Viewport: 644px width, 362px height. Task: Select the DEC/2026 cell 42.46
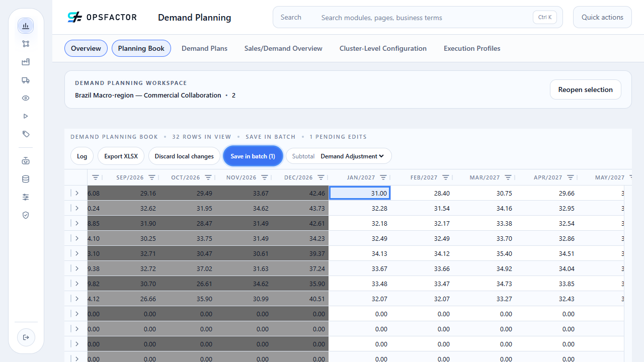pos(300,193)
